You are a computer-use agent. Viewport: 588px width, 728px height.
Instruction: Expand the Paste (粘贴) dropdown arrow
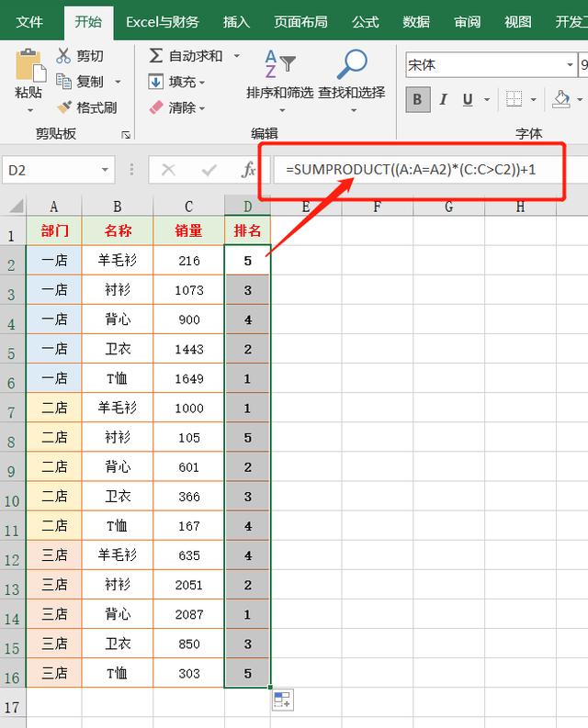[30, 110]
